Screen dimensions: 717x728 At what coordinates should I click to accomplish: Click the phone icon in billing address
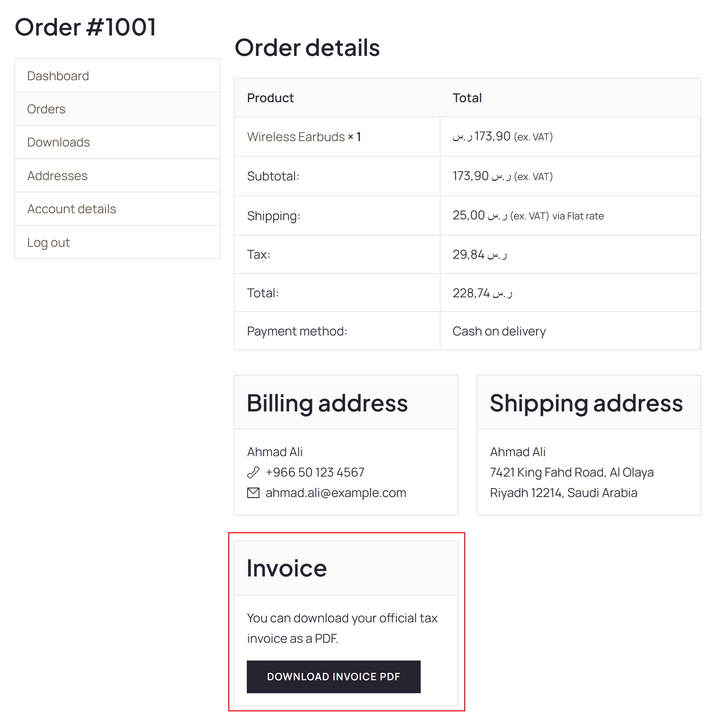[253, 472]
